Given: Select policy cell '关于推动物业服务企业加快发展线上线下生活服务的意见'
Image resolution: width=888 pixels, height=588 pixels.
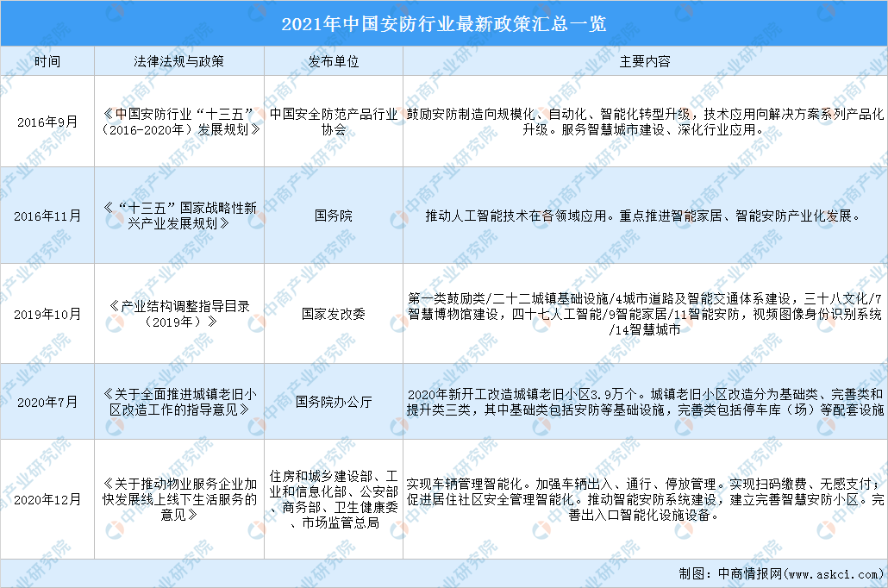Looking at the screenshot, I should (x=179, y=500).
